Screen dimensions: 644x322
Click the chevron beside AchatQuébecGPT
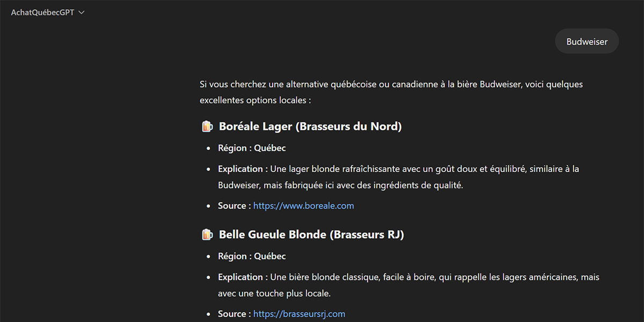pos(82,12)
